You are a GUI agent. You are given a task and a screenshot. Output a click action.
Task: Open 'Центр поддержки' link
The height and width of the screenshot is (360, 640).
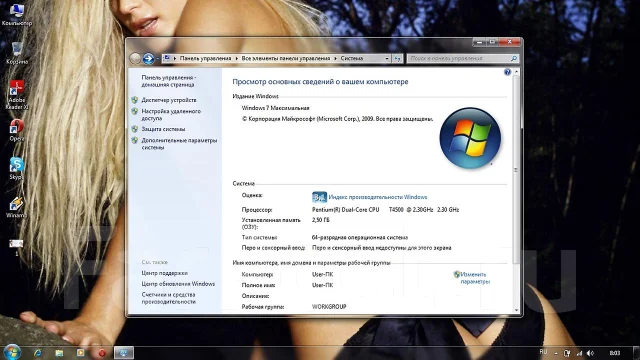164,273
